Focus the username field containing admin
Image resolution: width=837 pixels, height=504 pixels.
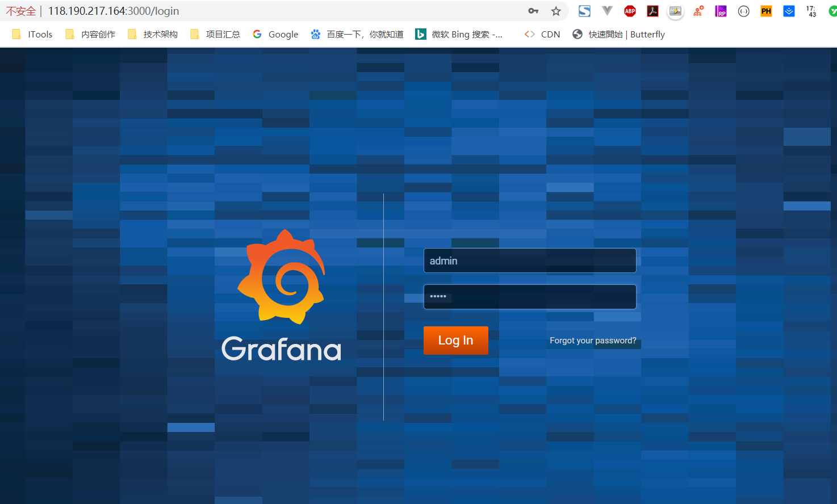pyautogui.click(x=529, y=261)
